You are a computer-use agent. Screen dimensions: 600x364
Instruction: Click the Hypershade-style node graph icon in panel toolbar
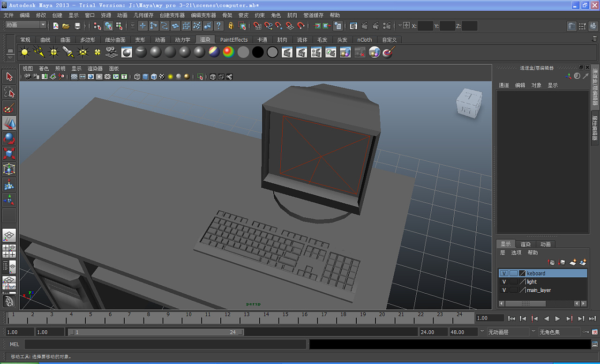click(x=229, y=77)
